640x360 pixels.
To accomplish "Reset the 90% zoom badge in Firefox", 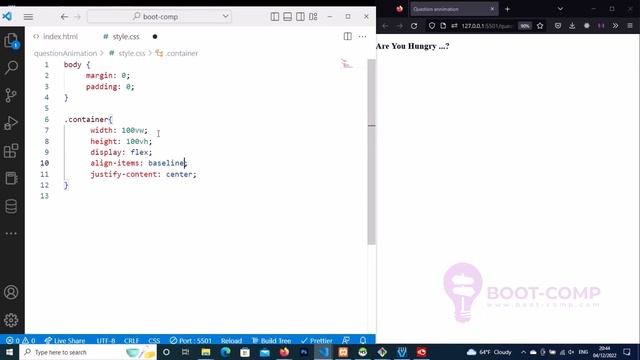I will click(x=524, y=26).
